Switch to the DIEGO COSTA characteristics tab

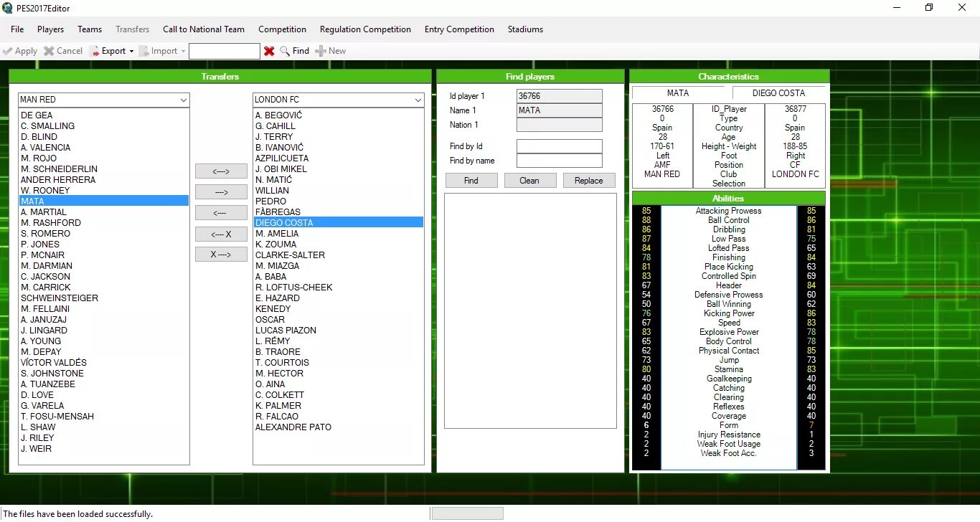779,93
